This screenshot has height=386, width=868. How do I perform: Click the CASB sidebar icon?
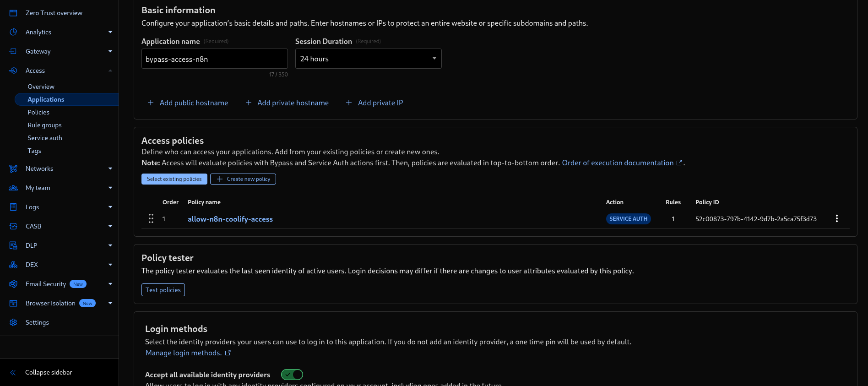[13, 226]
